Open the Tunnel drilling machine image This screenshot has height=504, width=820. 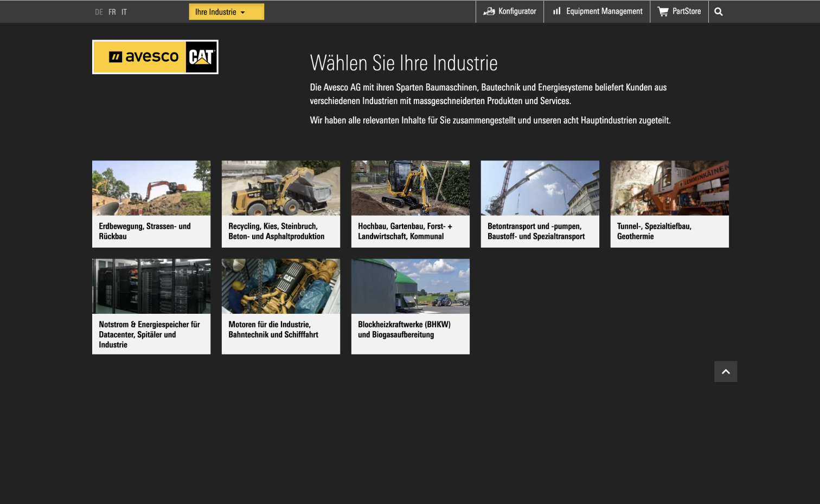point(669,188)
